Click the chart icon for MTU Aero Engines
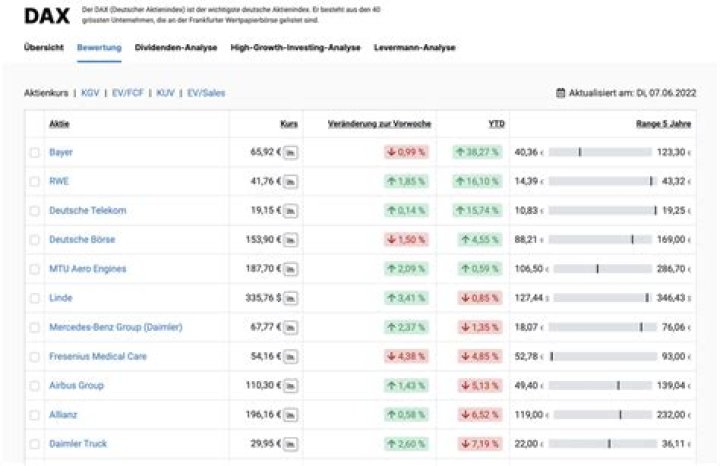Viewport: 720px width, 466px height. point(290,269)
